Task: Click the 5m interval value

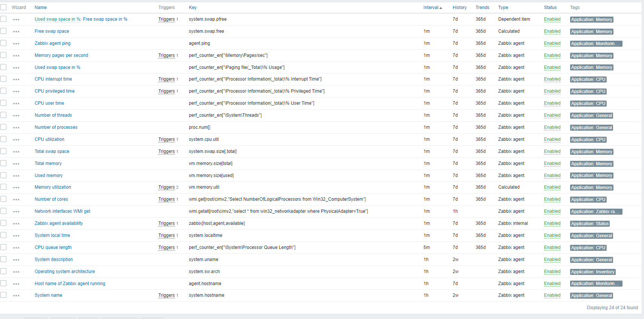Action: coord(426,247)
